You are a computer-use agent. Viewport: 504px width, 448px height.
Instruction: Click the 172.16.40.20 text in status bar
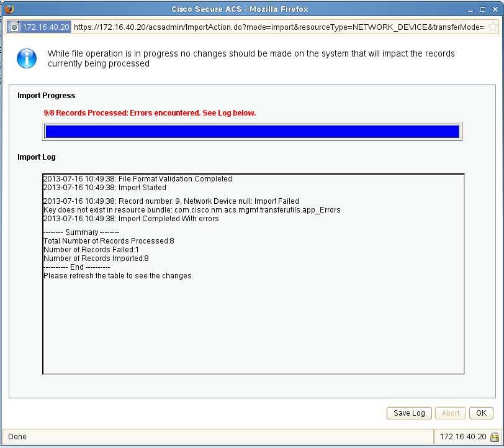463,437
